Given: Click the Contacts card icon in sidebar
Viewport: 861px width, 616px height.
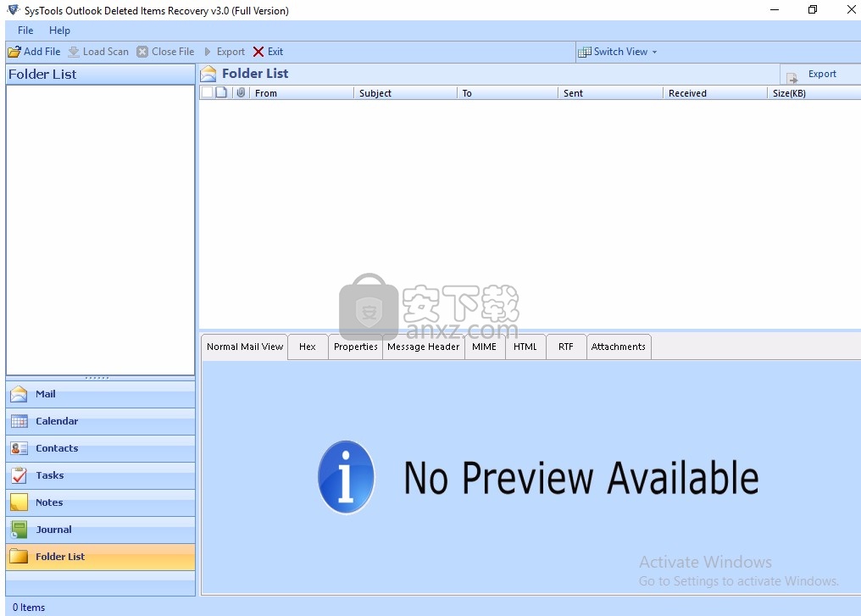Looking at the screenshot, I should pyautogui.click(x=19, y=448).
